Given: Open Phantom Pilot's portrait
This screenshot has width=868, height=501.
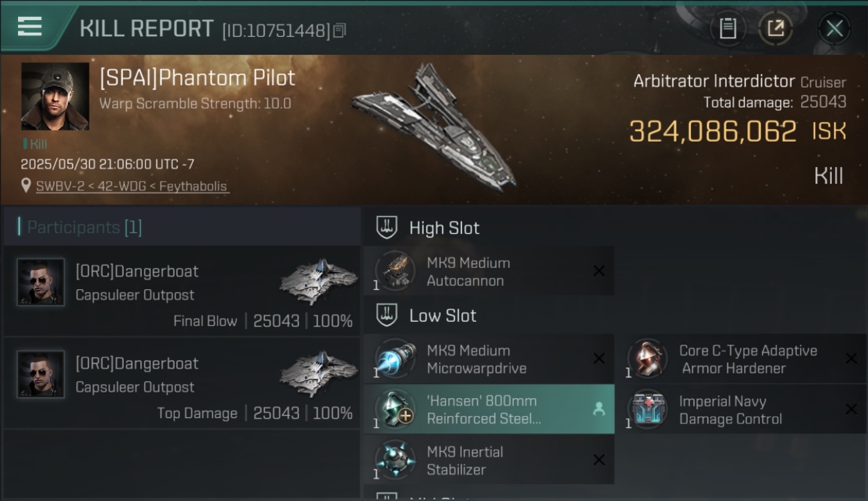Looking at the screenshot, I should coord(55,96).
